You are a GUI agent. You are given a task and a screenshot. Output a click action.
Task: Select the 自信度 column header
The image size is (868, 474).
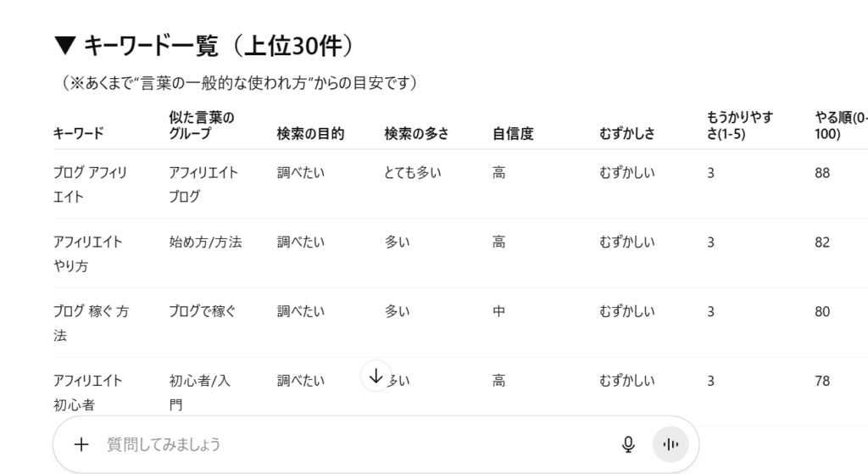tap(513, 134)
